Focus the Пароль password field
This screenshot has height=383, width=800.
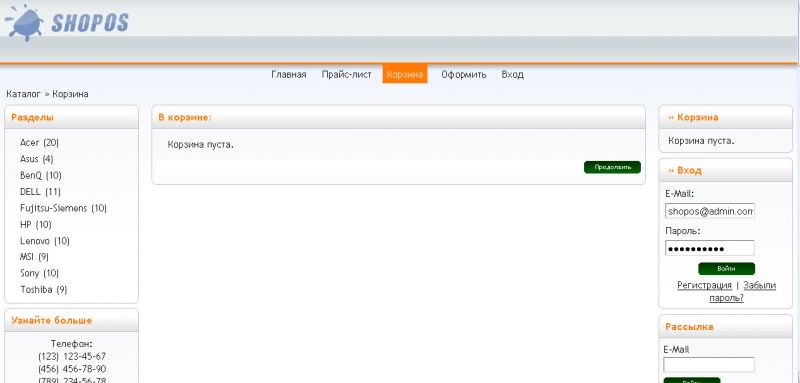[x=710, y=248]
